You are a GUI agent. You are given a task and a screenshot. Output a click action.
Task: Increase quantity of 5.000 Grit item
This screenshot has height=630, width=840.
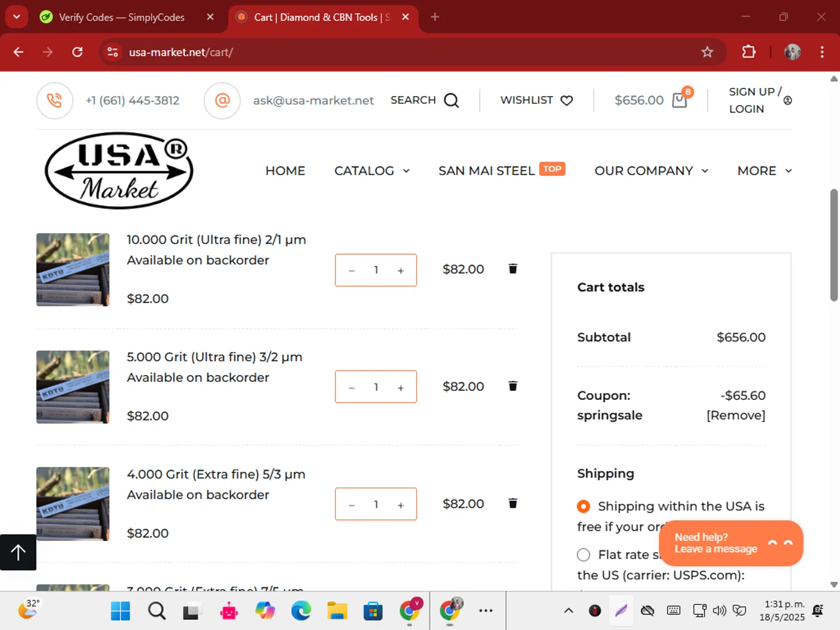coord(400,388)
